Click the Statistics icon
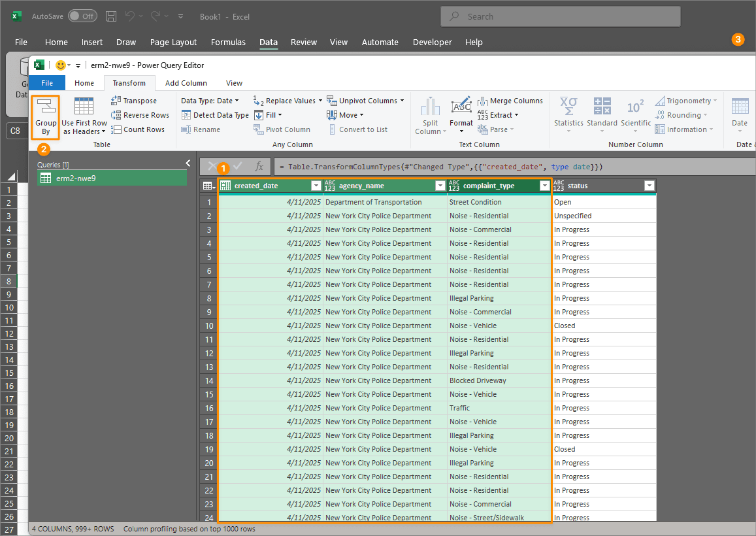The height and width of the screenshot is (536, 756). (568, 106)
